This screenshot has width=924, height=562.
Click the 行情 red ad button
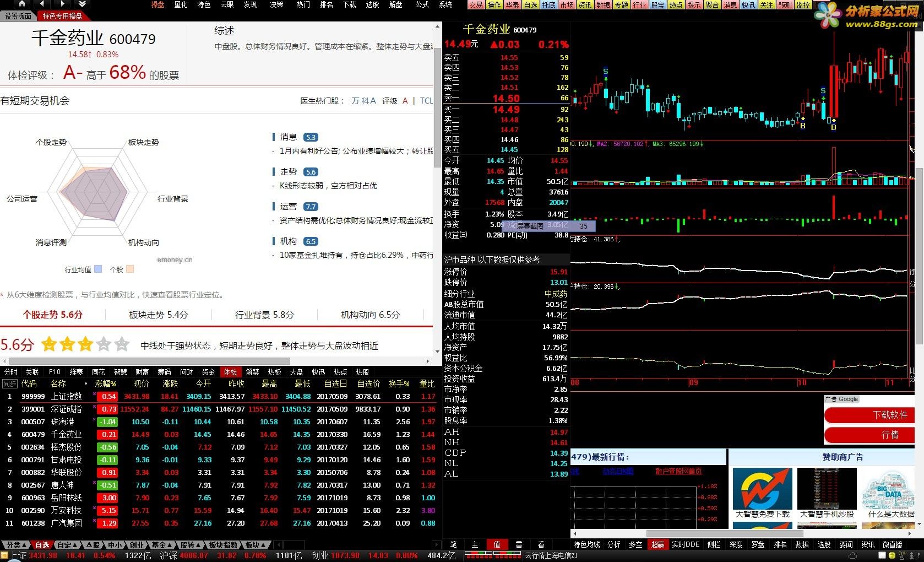tap(869, 435)
